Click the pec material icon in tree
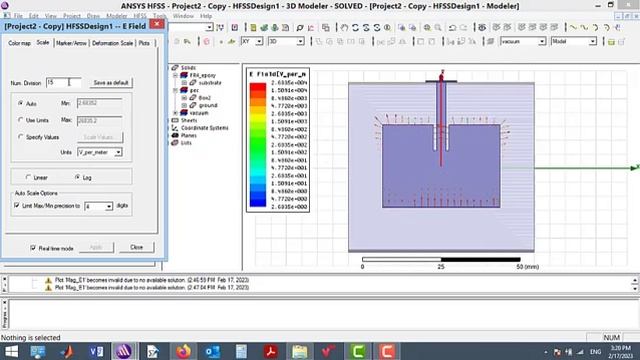 pos(184,90)
